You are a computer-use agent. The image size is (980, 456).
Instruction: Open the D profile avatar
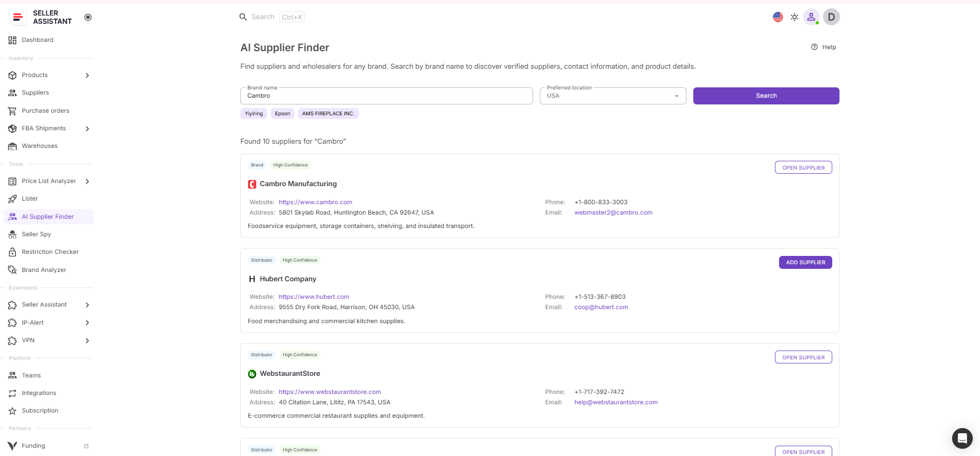(831, 17)
